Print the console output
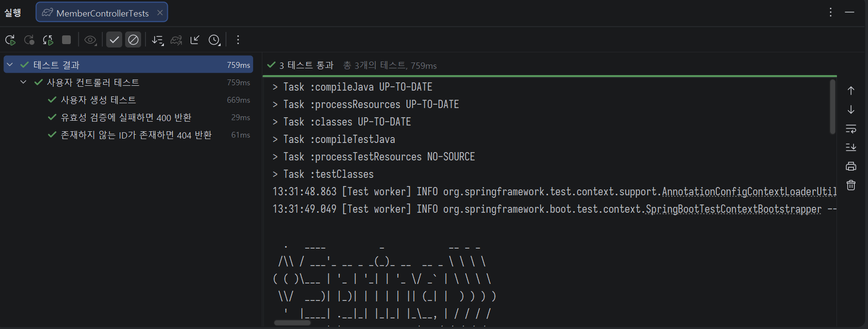Image resolution: width=868 pixels, height=329 pixels. pos(851,166)
